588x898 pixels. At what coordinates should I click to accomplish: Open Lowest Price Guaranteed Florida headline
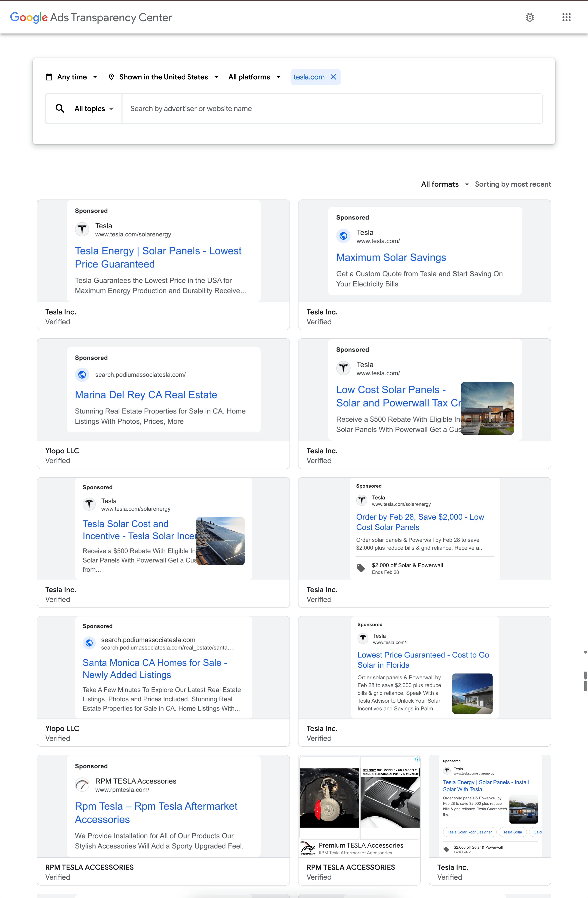tap(423, 660)
